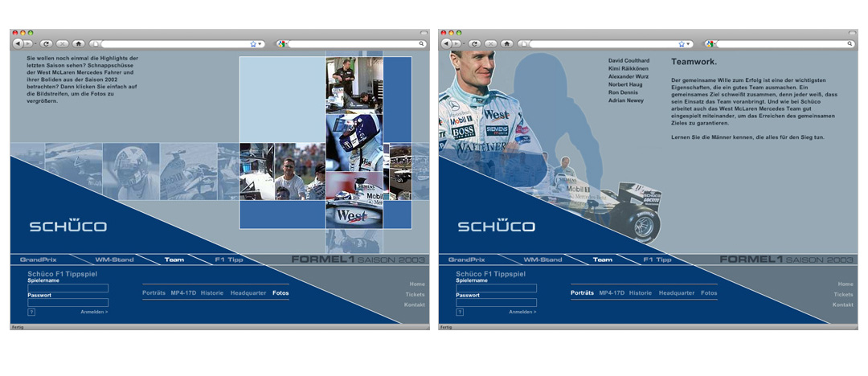Stop loading in the Fotos page browser window
This screenshot has height=376, width=868.
[62, 43]
